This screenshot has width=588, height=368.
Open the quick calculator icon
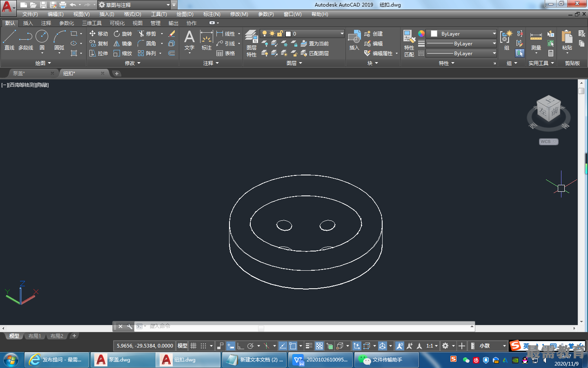click(551, 53)
